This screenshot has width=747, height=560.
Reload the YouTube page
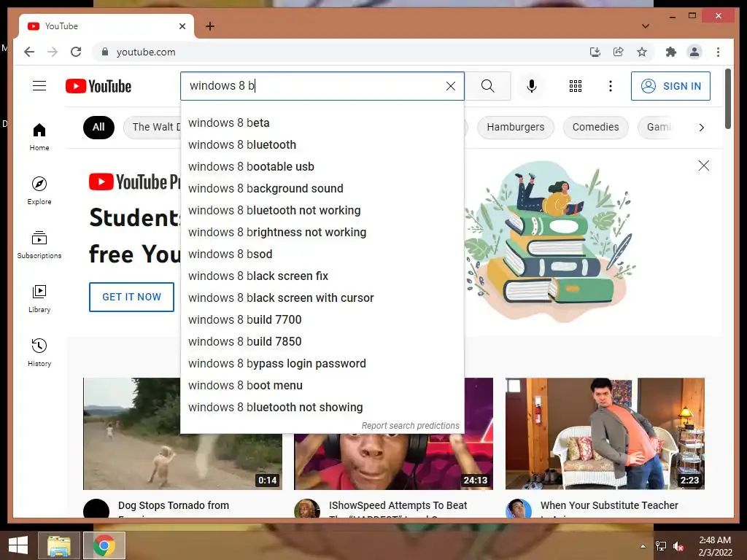(x=76, y=52)
